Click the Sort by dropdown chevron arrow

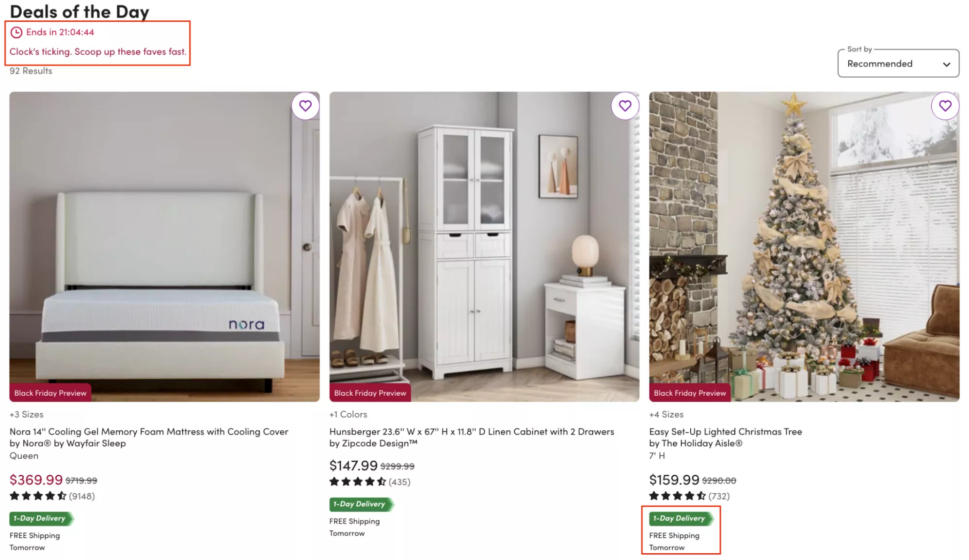point(946,64)
